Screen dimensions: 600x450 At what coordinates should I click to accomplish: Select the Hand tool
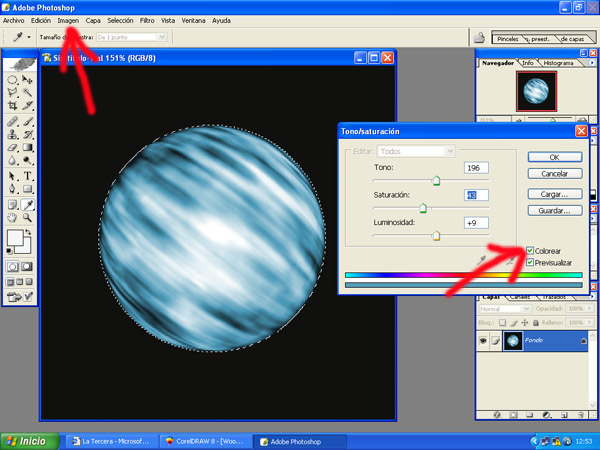[12, 218]
